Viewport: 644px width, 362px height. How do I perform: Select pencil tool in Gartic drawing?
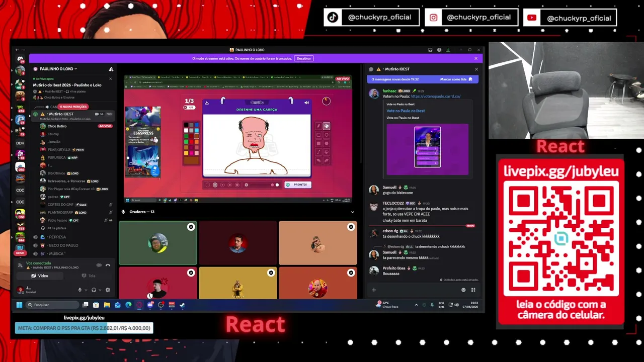click(x=318, y=126)
